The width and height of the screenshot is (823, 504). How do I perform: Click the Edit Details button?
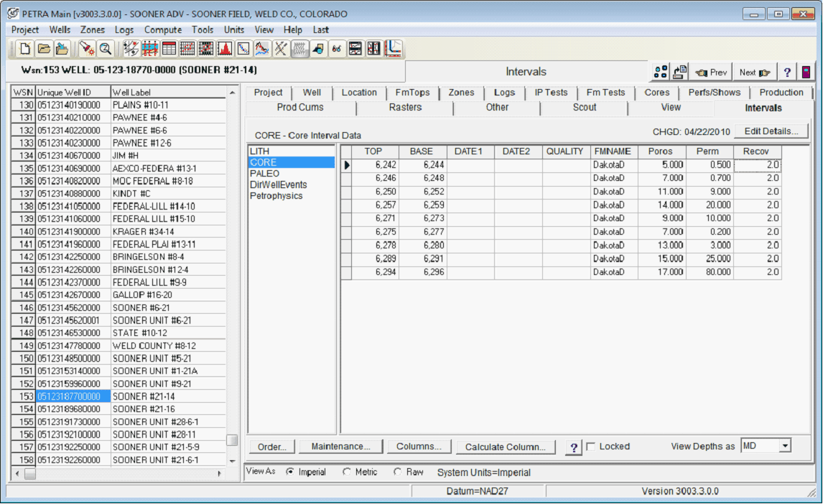coord(771,131)
